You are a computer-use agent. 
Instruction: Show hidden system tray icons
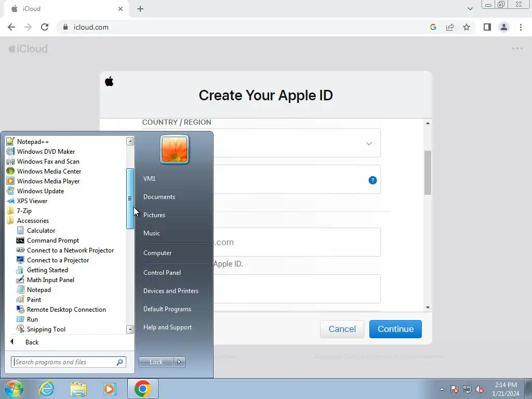pos(442,389)
